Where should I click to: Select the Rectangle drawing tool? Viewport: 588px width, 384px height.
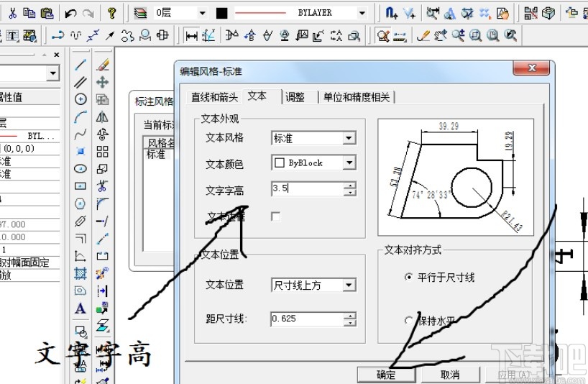[x=81, y=186]
